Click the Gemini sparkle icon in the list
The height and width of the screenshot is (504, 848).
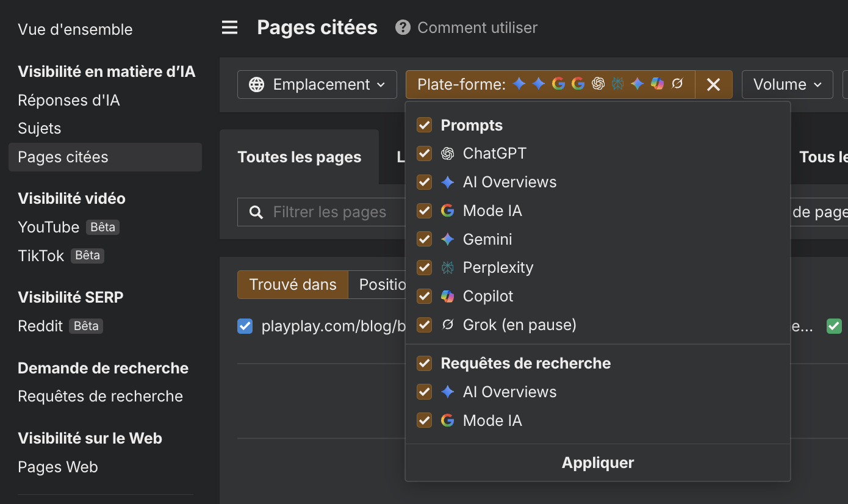448,239
